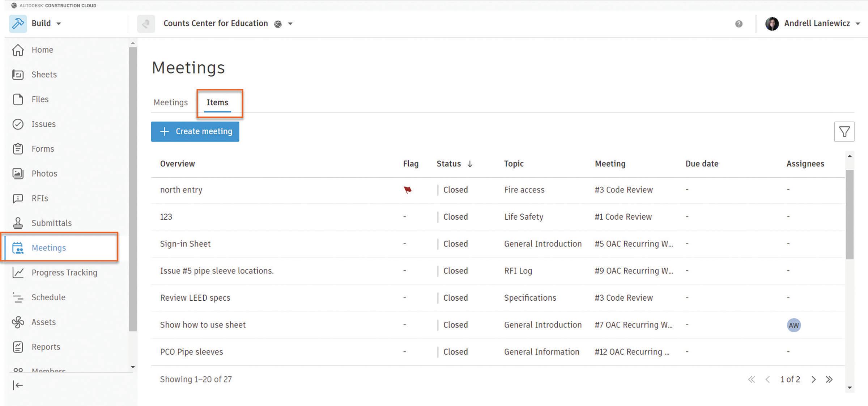This screenshot has width=868, height=406.
Task: Jump to last page of results
Action: 829,380
